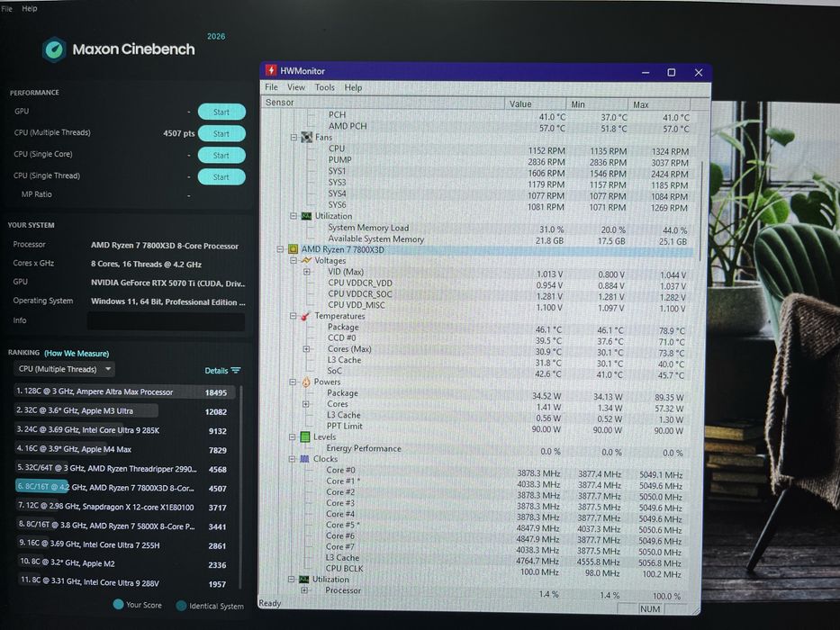
Task: Click the Levels green icon
Action: 305,437
